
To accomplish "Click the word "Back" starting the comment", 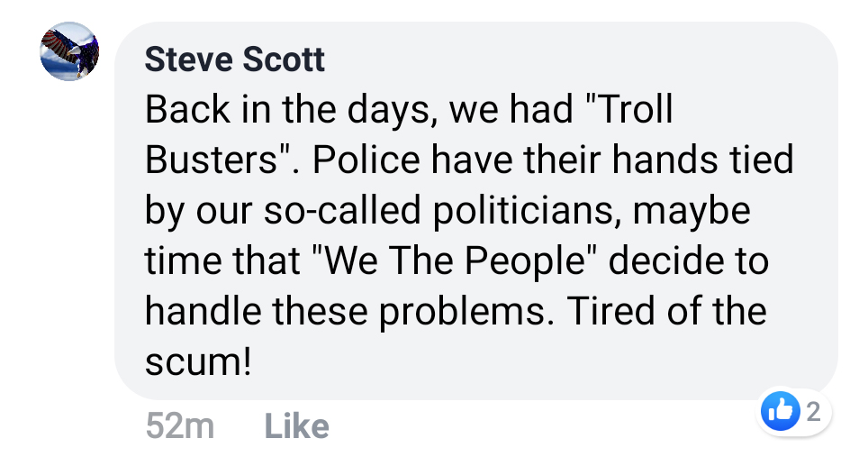I will (187, 109).
